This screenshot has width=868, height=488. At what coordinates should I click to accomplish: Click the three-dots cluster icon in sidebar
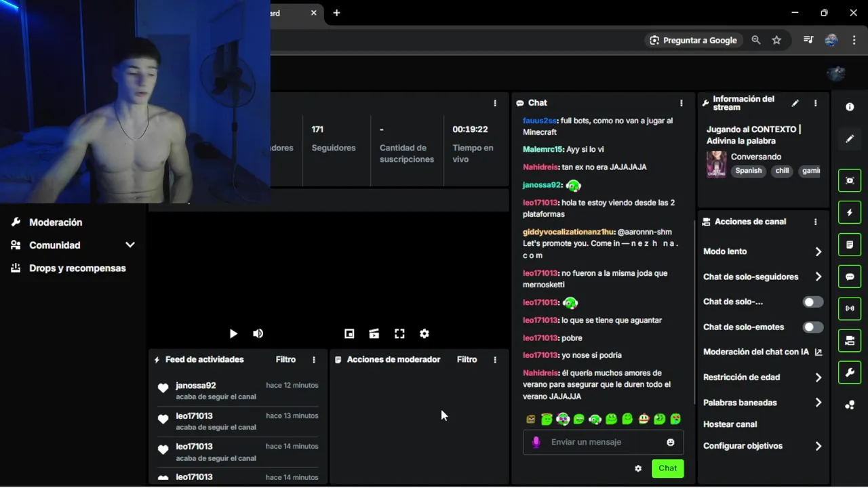(x=850, y=405)
